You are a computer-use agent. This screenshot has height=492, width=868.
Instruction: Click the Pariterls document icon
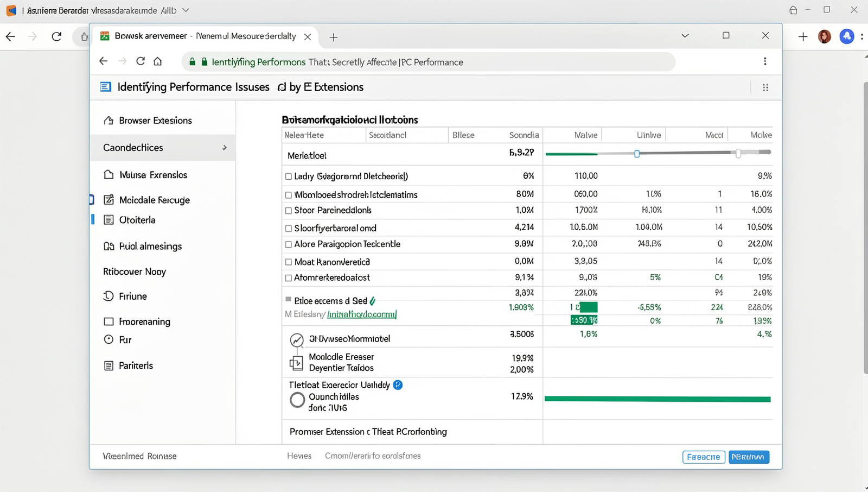point(108,365)
